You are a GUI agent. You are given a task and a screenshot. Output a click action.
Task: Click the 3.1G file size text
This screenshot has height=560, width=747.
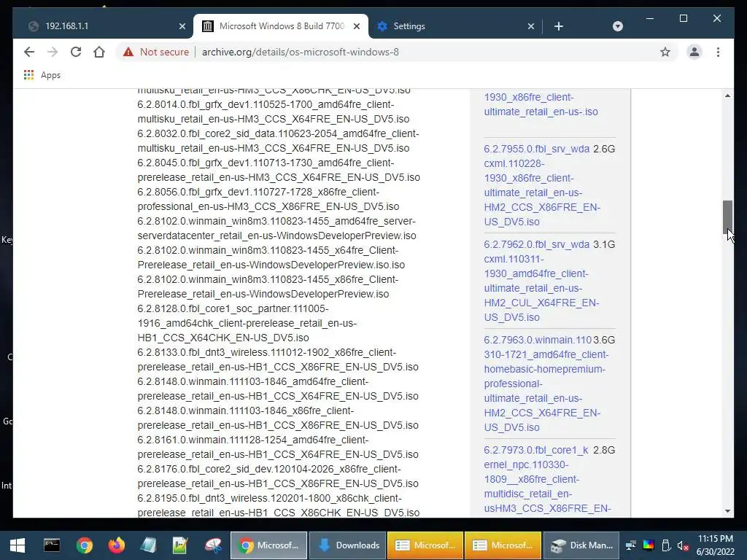[x=604, y=244]
